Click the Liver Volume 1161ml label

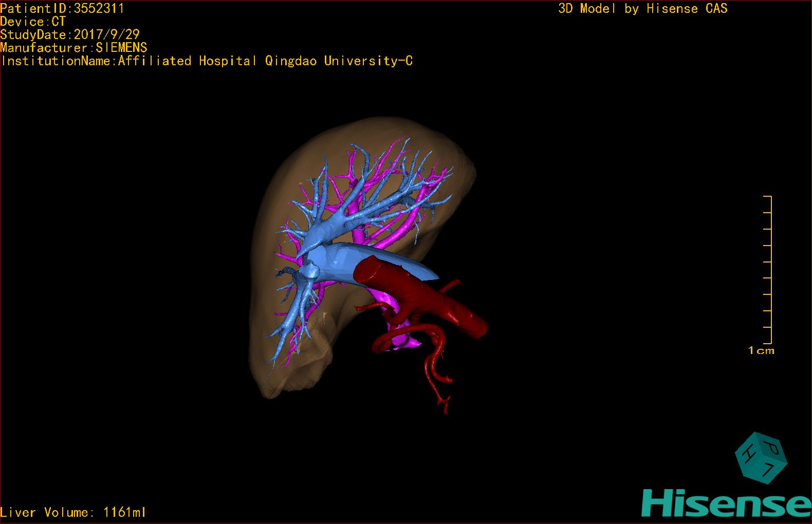73,512
